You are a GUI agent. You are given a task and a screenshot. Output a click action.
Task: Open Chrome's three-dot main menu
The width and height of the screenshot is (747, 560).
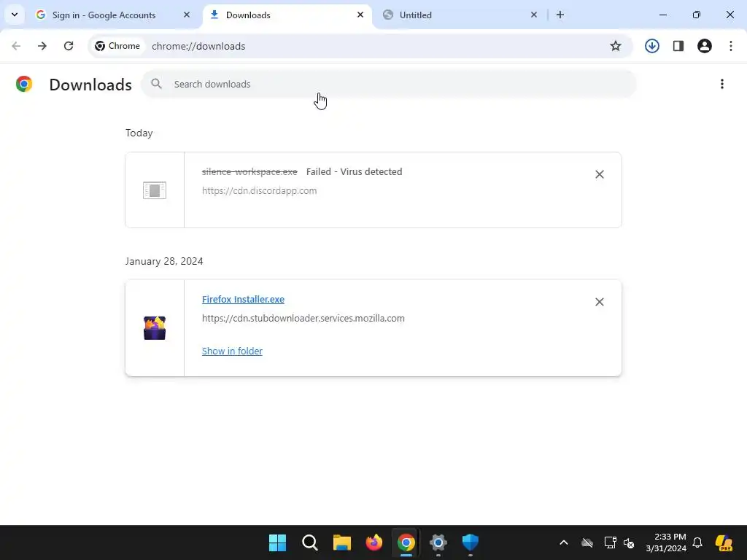tap(731, 46)
